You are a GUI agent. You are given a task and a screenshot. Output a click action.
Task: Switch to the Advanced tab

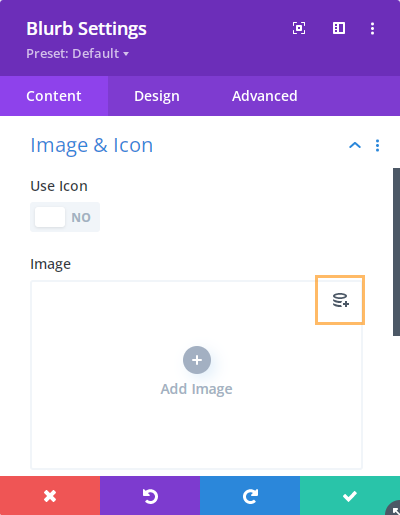pyautogui.click(x=265, y=96)
